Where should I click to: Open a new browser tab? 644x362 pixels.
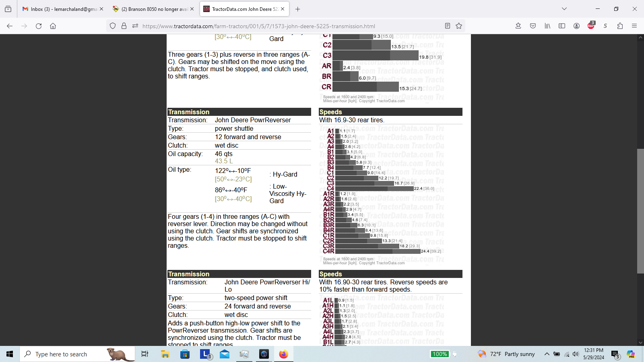pyautogui.click(x=298, y=9)
